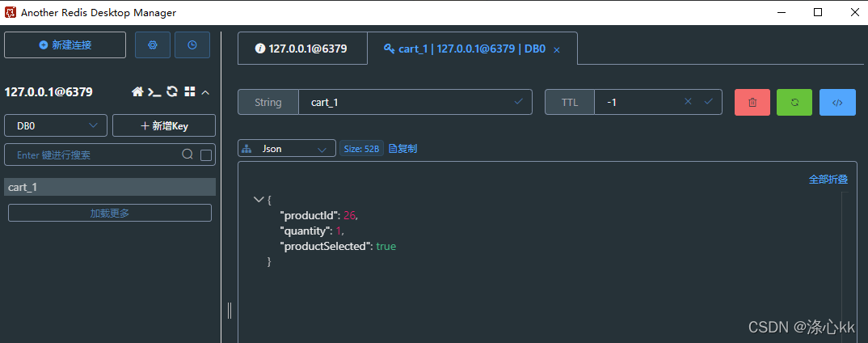The height and width of the screenshot is (343, 868).
Task: Clear TTL with the X icon
Action: click(688, 101)
